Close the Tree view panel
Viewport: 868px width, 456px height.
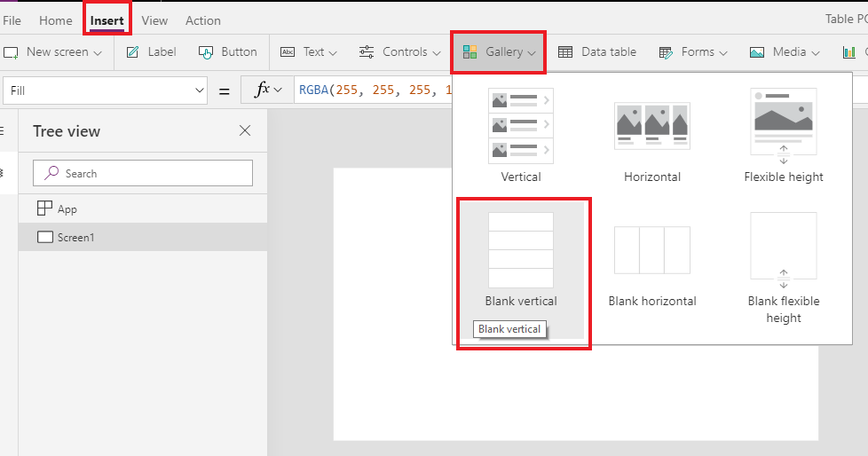tap(245, 130)
